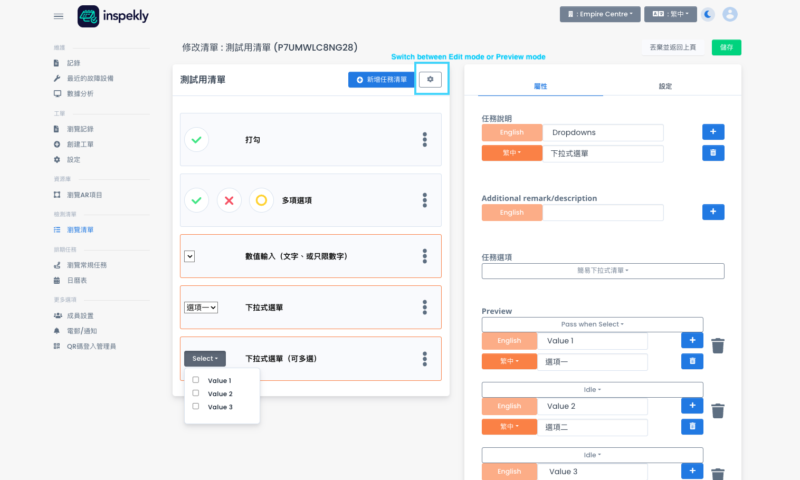This screenshot has height=480, width=800.
Task: Switch to the 設定 tab
Action: pyautogui.click(x=665, y=87)
